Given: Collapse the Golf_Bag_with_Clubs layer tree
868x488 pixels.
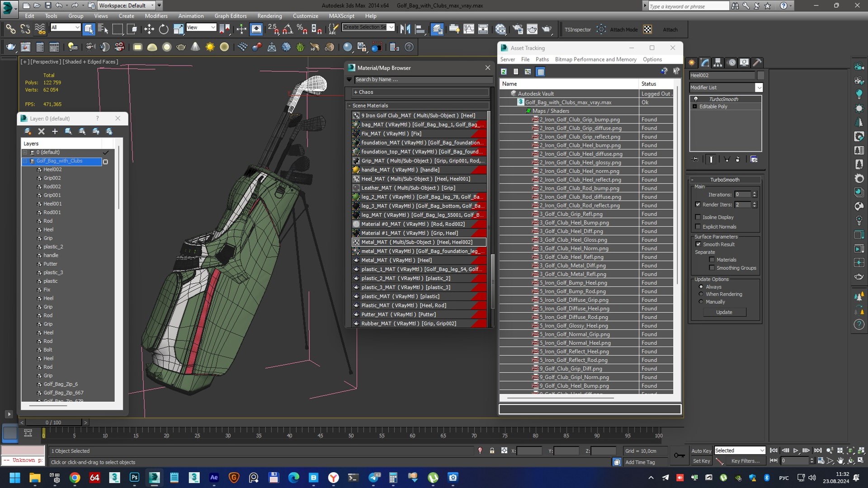Looking at the screenshot, I should pos(26,161).
